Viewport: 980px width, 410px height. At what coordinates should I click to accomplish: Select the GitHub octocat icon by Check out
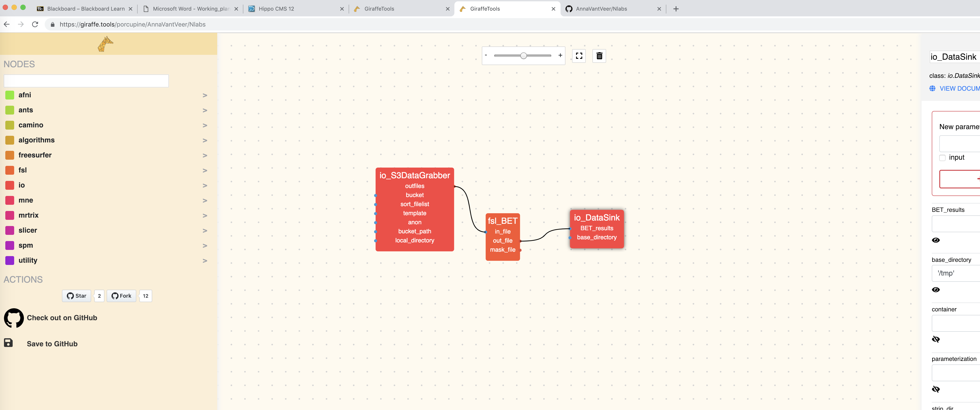(x=14, y=318)
